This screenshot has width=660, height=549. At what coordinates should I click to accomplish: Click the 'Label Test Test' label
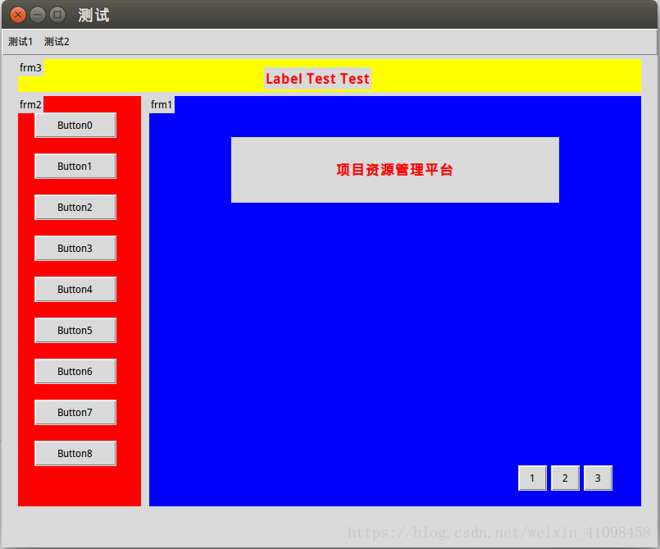pos(317,78)
